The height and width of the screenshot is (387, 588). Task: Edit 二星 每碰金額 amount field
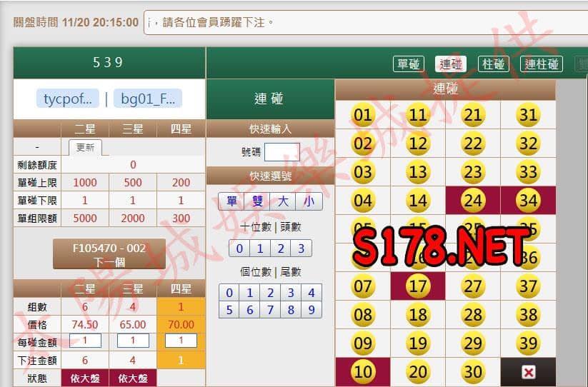click(85, 341)
